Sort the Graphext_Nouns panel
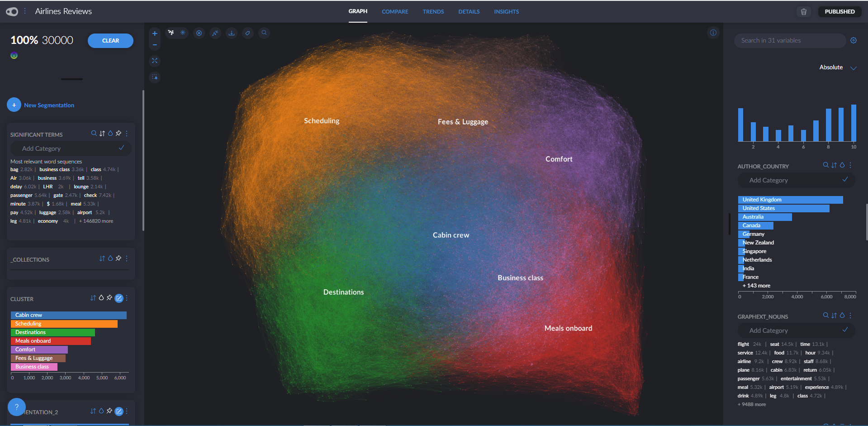Viewport: 868px width, 426px height. 834,316
